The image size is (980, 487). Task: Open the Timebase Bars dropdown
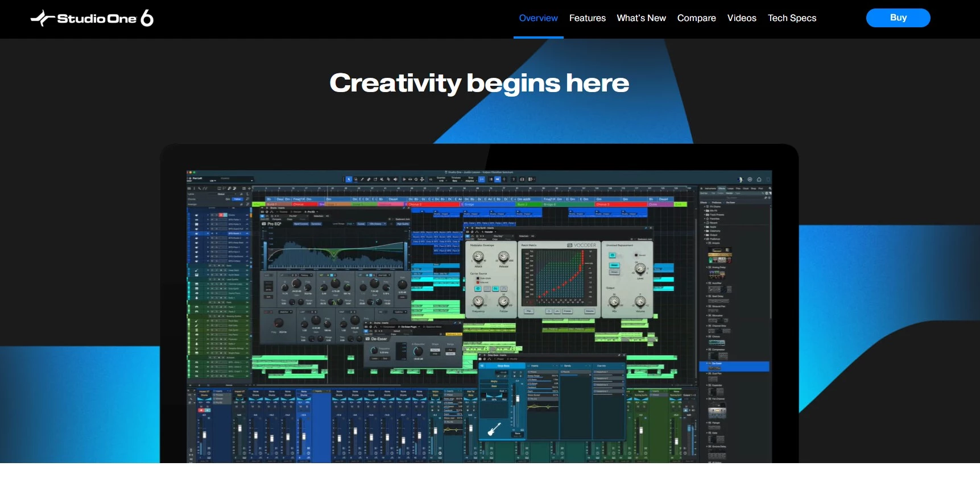456,180
